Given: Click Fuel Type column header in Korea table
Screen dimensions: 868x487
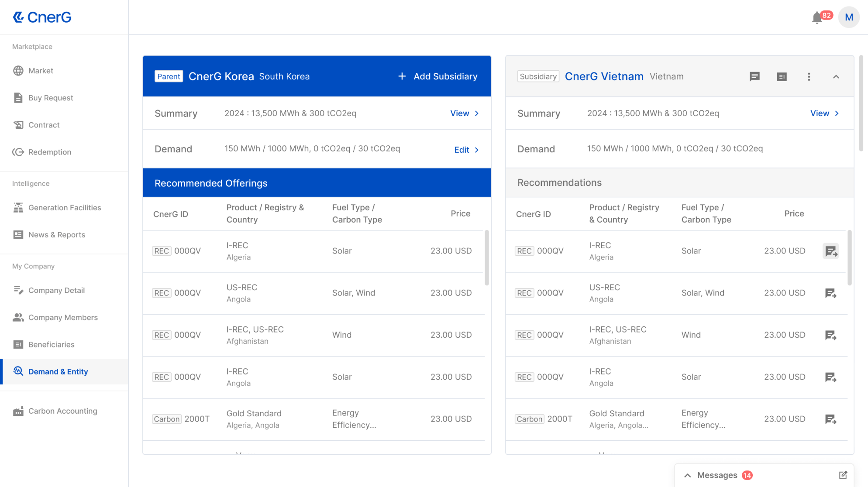Looking at the screenshot, I should (x=357, y=213).
